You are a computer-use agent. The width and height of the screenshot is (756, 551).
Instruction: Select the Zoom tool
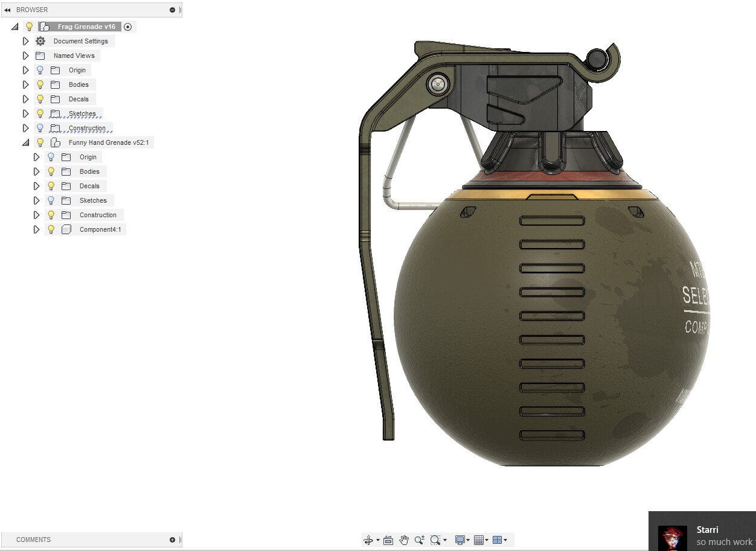coord(419,540)
